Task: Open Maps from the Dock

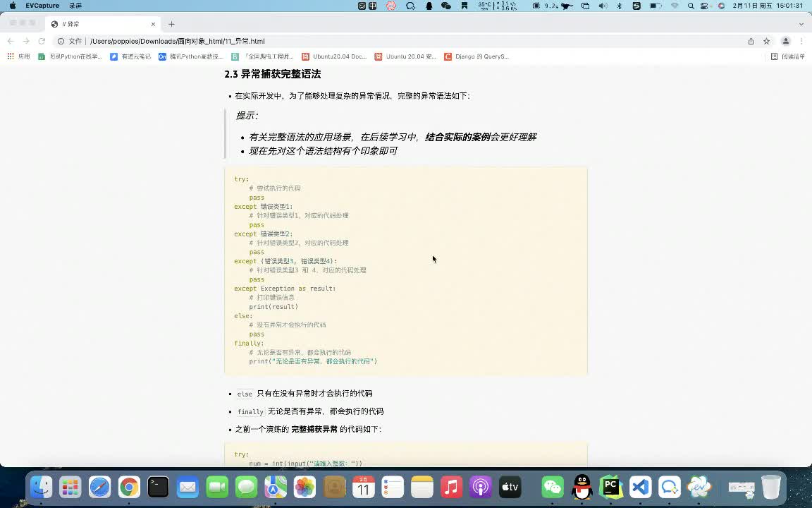Action: point(276,488)
